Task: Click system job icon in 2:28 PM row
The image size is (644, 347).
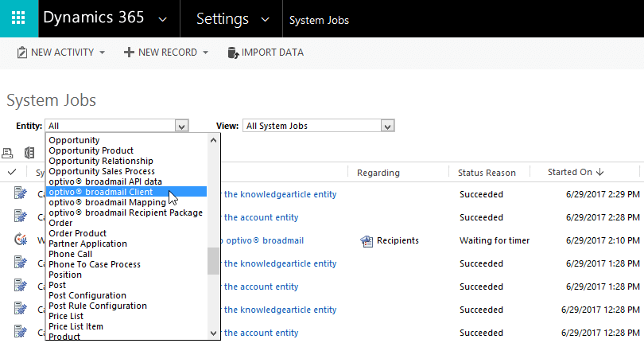Action: (20, 216)
